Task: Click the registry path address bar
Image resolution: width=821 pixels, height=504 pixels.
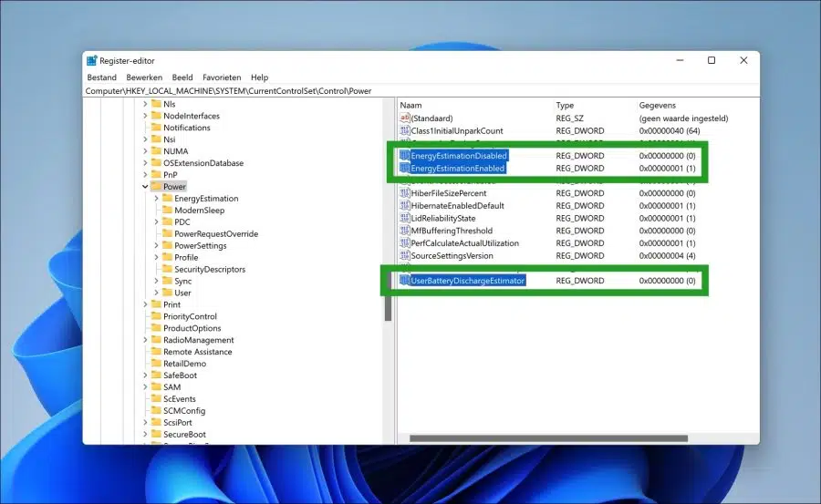Action: (421, 90)
